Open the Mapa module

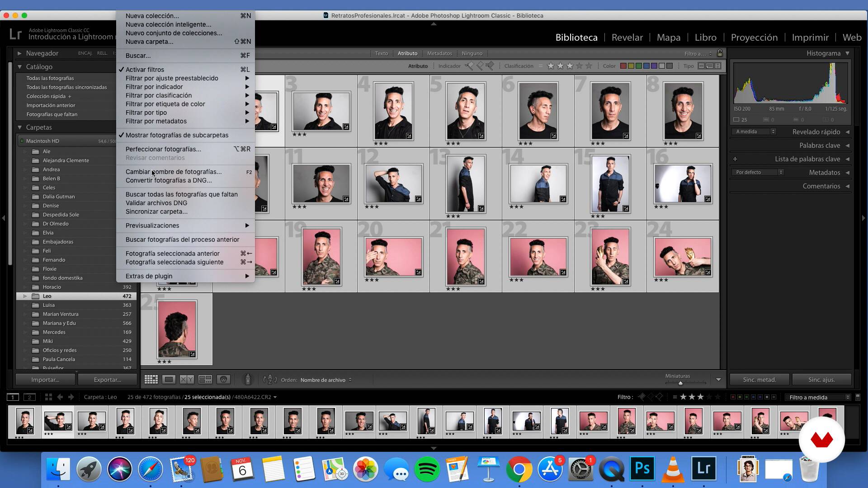tap(668, 38)
